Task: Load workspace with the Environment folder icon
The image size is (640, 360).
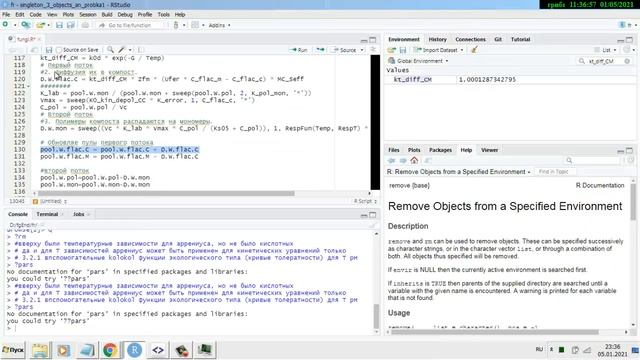Action: pos(391,50)
